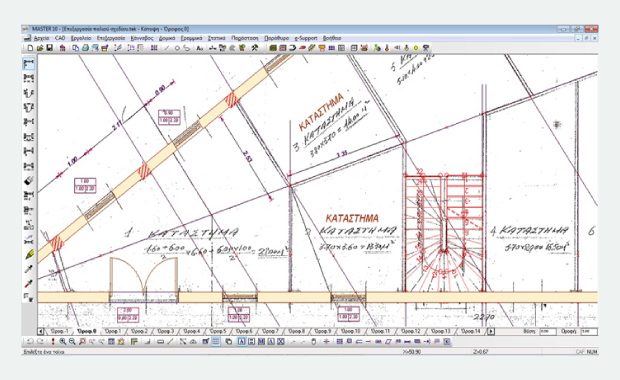Switch to the Όροφ.14 floor tab

coord(471,331)
